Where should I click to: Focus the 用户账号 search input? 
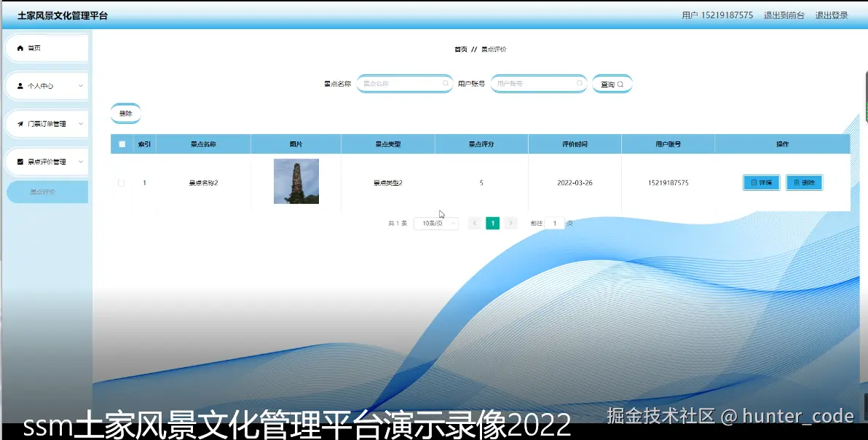(539, 84)
